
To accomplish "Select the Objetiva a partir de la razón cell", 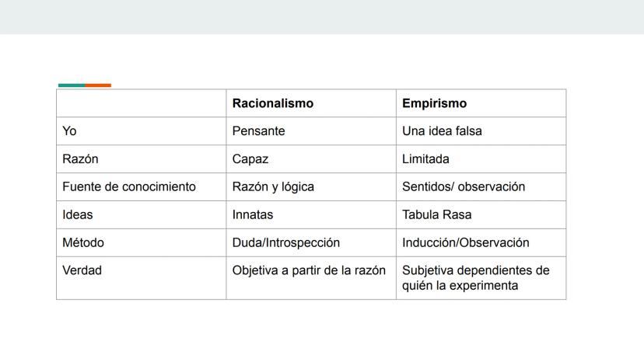I will click(309, 271).
